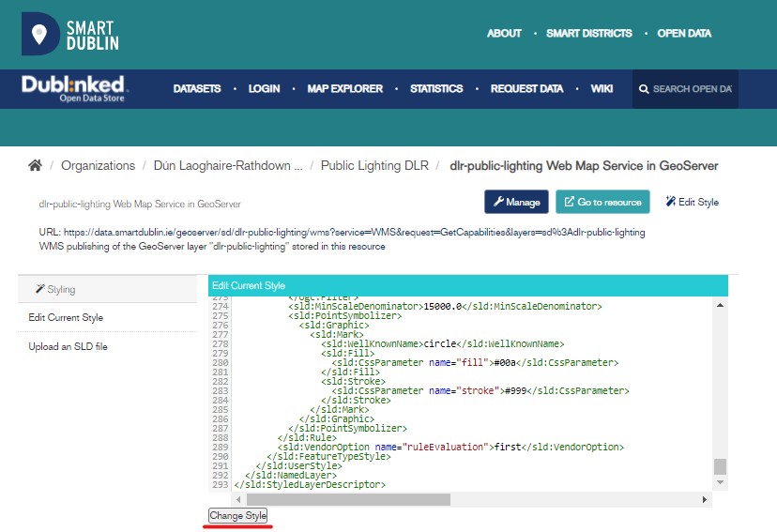
Task: Go to Map Explorer page
Action: 344,89
